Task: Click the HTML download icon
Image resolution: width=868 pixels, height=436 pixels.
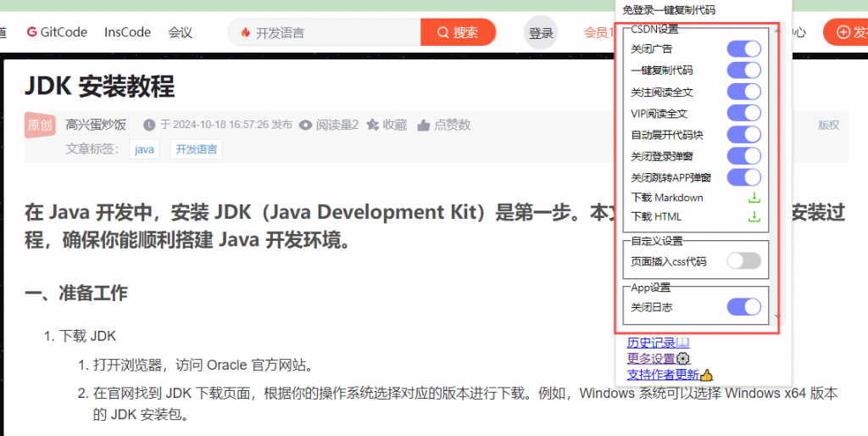Action: [x=754, y=216]
